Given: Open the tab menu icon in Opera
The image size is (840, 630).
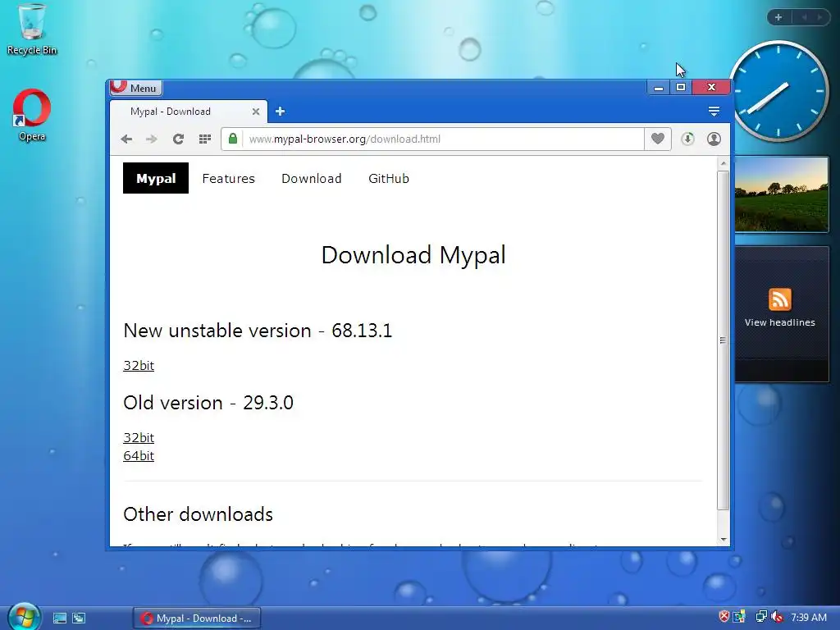Looking at the screenshot, I should (714, 112).
